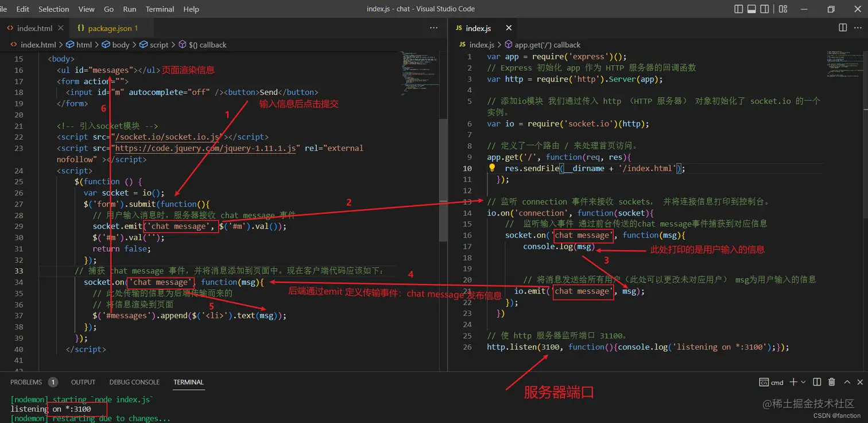Click 'listening on *:3100' terminal output

point(51,409)
